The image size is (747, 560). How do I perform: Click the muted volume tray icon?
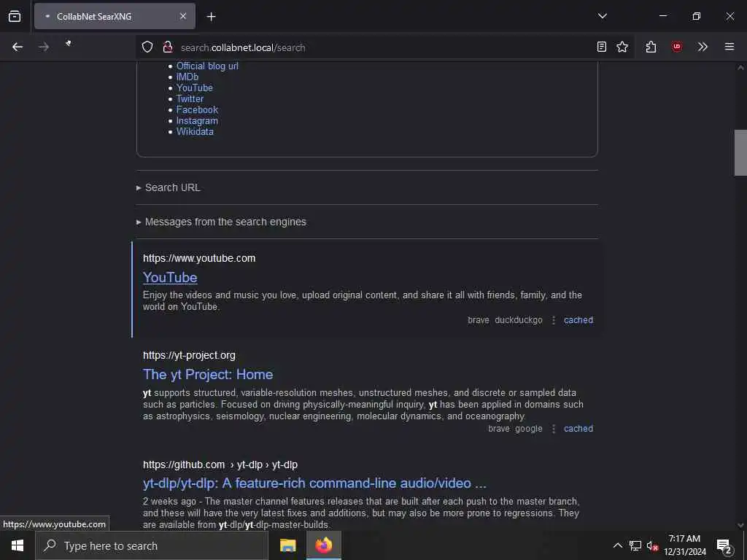point(652,545)
